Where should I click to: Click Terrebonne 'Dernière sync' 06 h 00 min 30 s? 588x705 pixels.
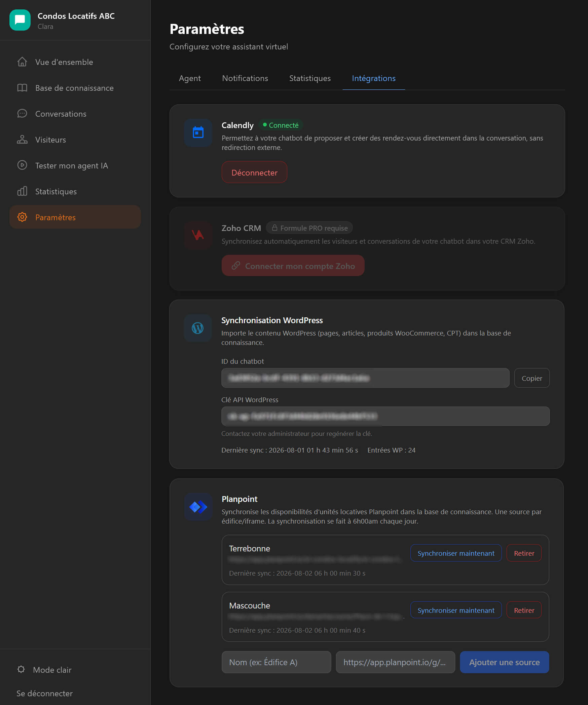pyautogui.click(x=297, y=573)
